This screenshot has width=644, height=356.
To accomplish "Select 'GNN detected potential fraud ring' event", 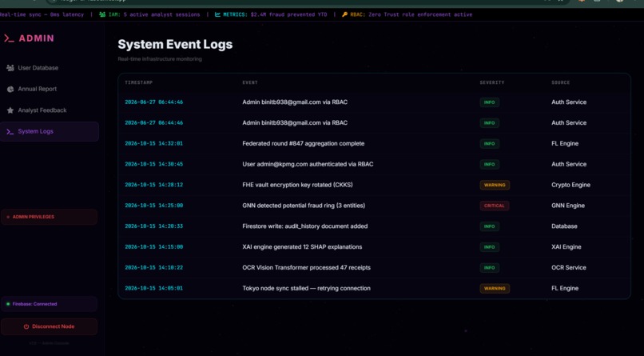I will pos(304,206).
